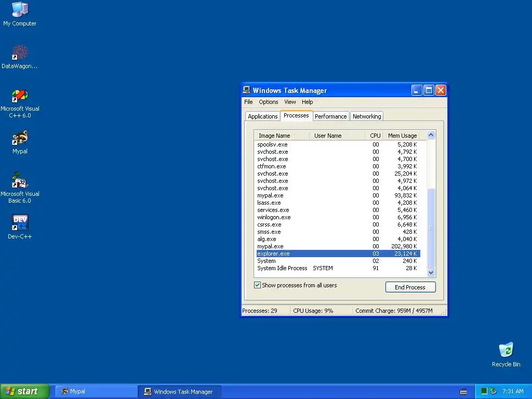The height and width of the screenshot is (399, 532).
Task: Switch to the Applications tab
Action: coord(262,116)
